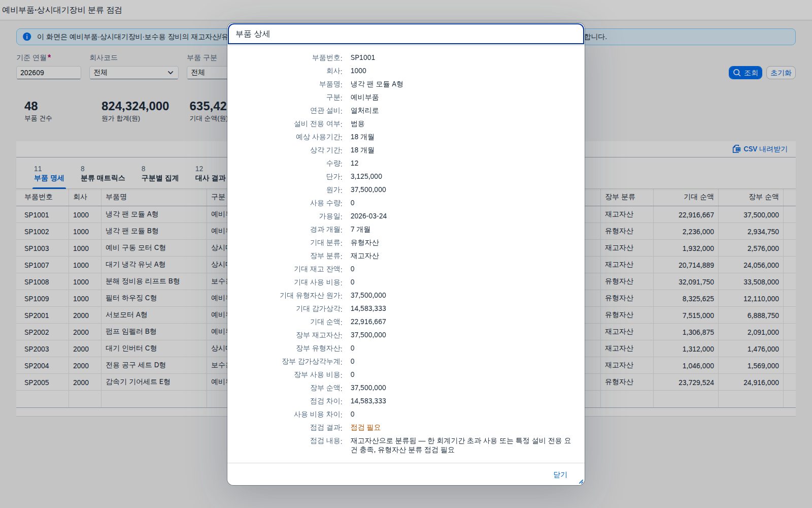
Task: Reset the filters using 초기화
Action: 781,73
